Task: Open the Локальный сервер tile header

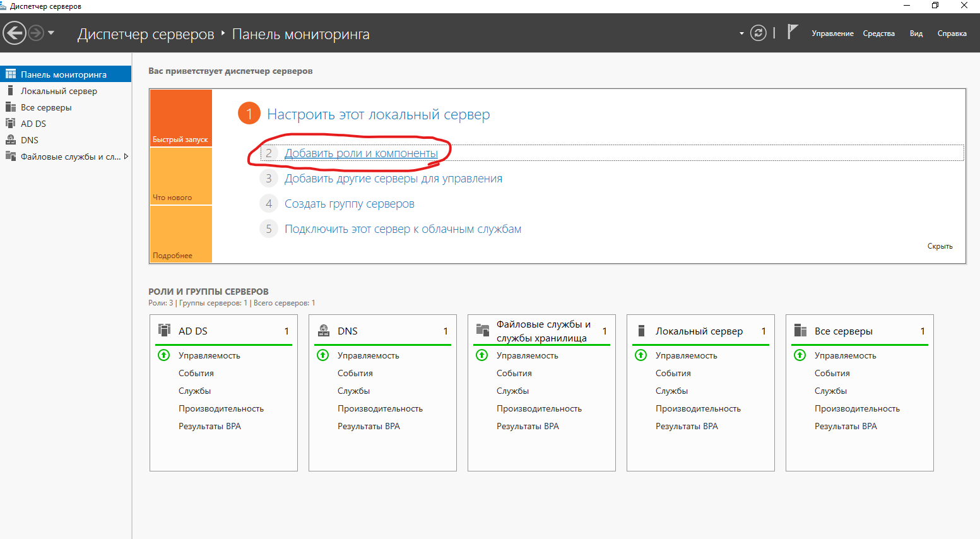Action: tap(700, 331)
